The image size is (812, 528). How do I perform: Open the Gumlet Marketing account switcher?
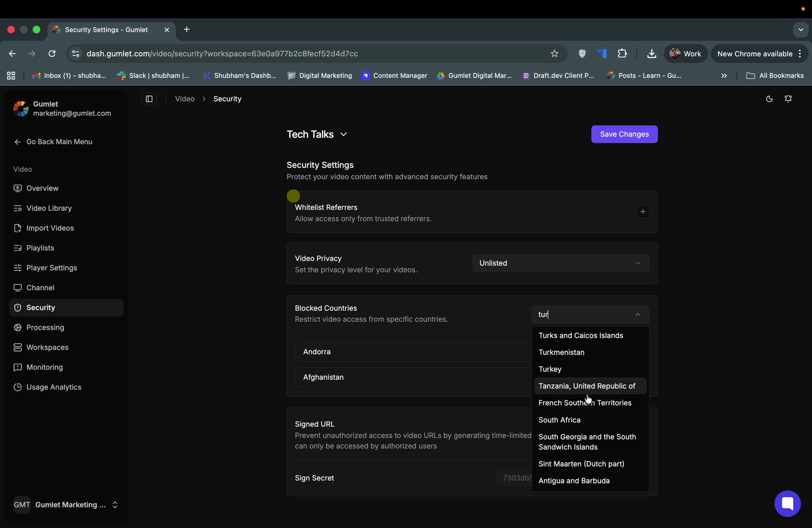66,505
